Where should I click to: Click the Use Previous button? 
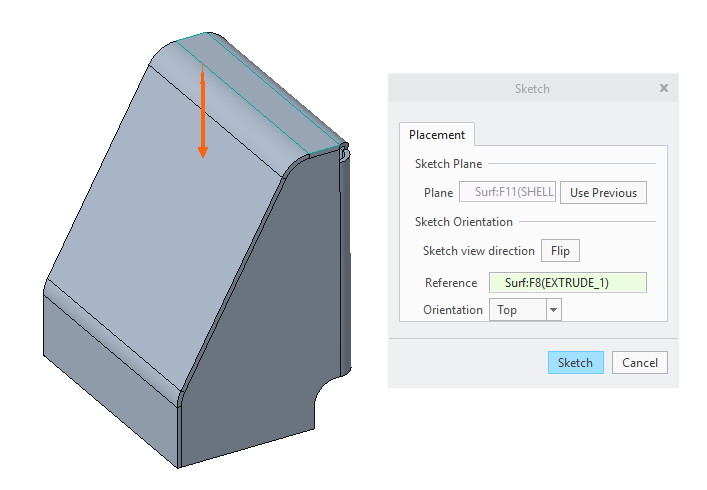point(603,192)
